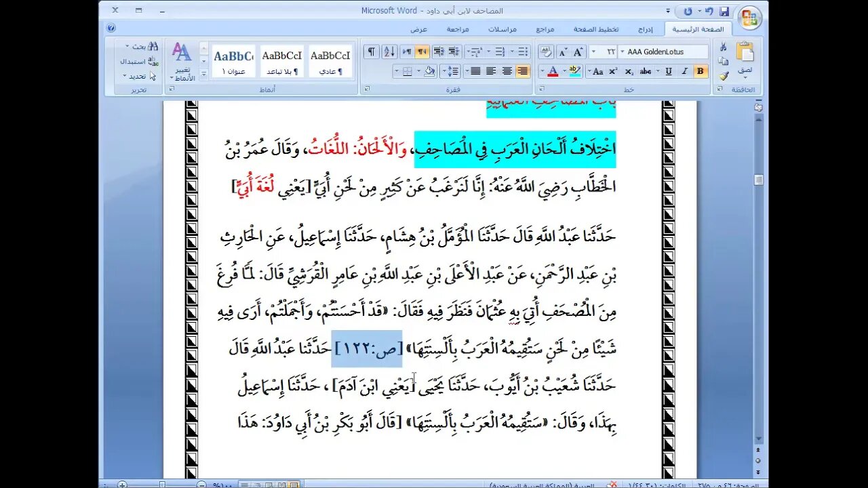868x488 pixels.
Task: Click the vertical document scrollbar thumb
Action: tap(758, 180)
